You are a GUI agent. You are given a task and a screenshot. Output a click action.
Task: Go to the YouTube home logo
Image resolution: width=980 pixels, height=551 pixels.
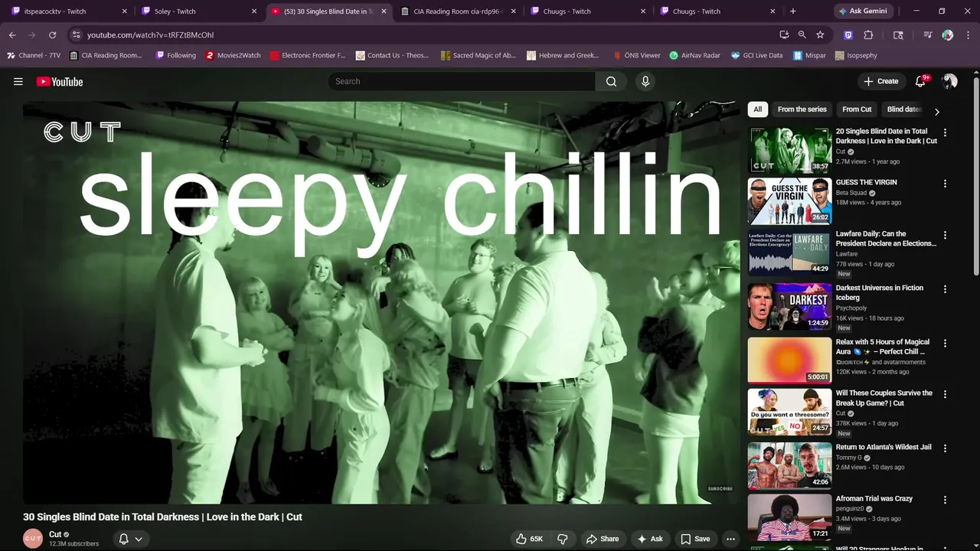pos(60,82)
